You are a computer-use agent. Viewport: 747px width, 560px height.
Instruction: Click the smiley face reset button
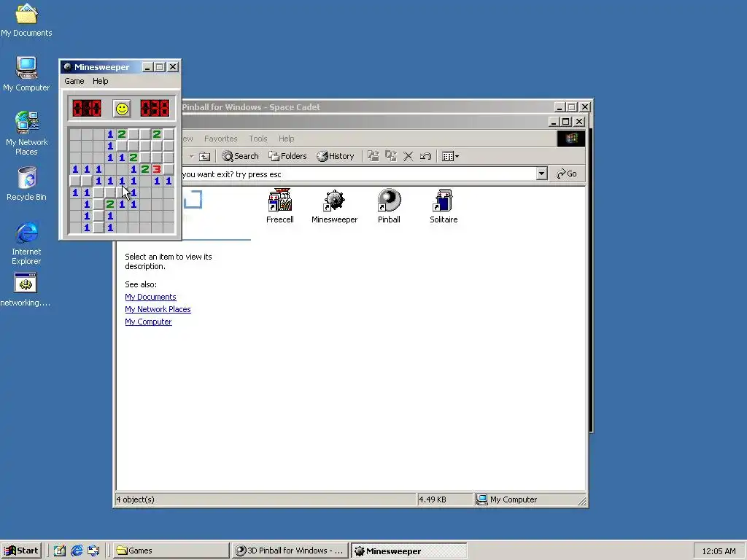(122, 109)
